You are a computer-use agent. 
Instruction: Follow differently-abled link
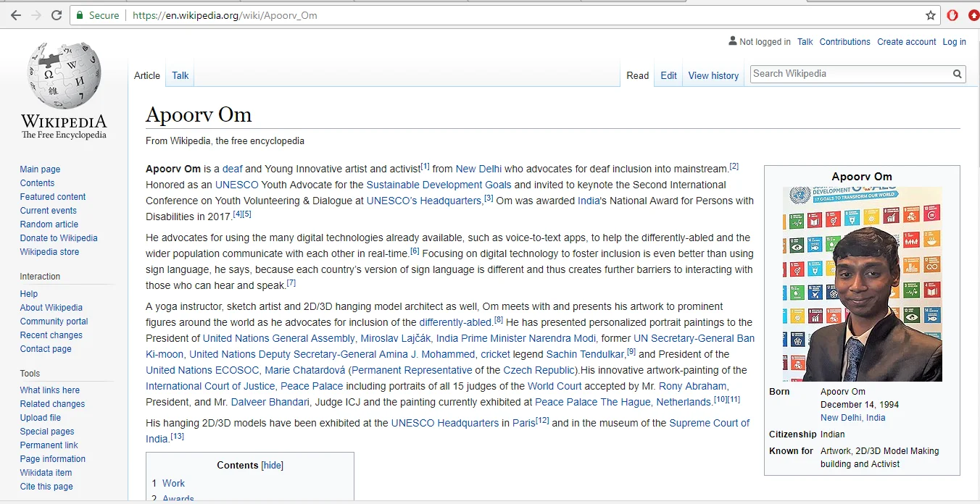point(455,323)
